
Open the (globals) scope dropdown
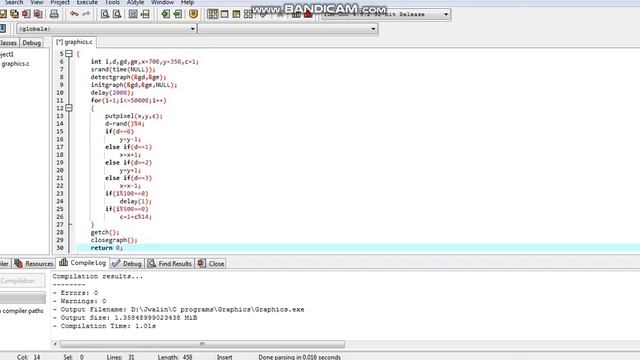(192, 29)
